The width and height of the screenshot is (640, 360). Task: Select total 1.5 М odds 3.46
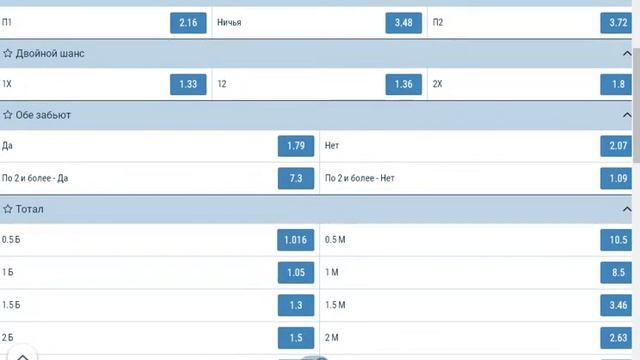[616, 305]
